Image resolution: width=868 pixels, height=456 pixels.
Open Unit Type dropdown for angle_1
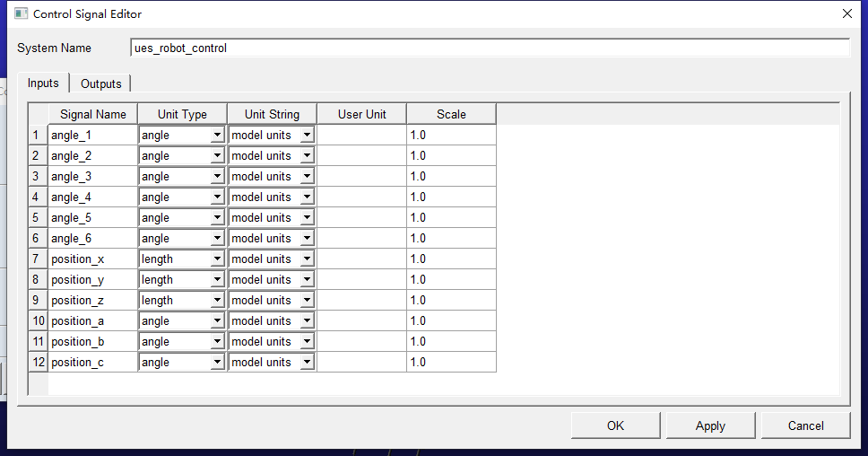click(x=216, y=136)
